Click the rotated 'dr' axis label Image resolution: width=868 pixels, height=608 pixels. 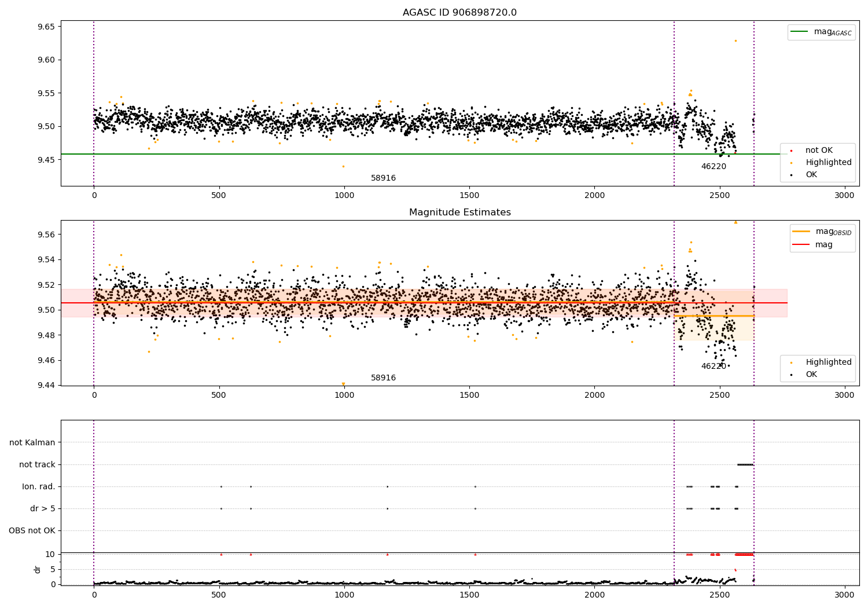pos(38,569)
